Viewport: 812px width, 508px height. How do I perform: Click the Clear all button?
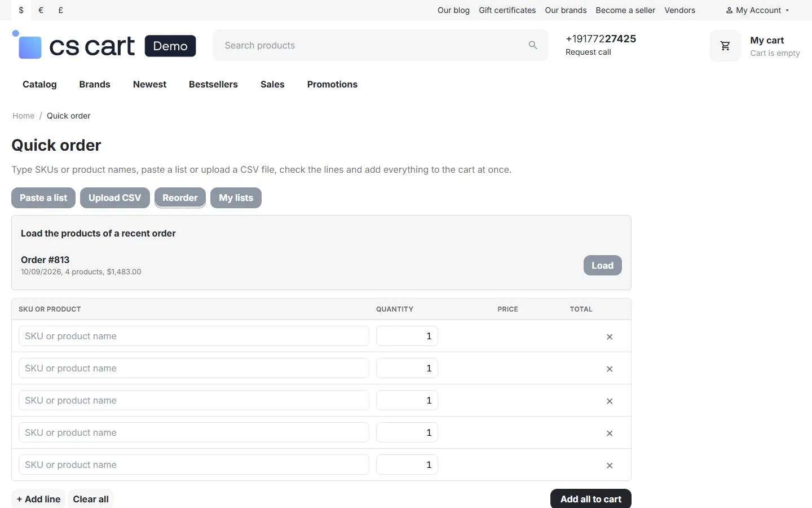(x=91, y=499)
